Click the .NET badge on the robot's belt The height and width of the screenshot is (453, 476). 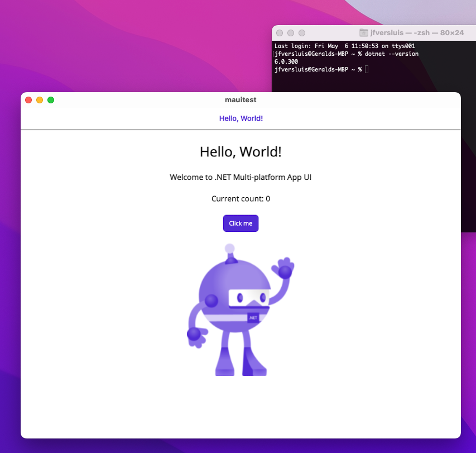pyautogui.click(x=252, y=317)
